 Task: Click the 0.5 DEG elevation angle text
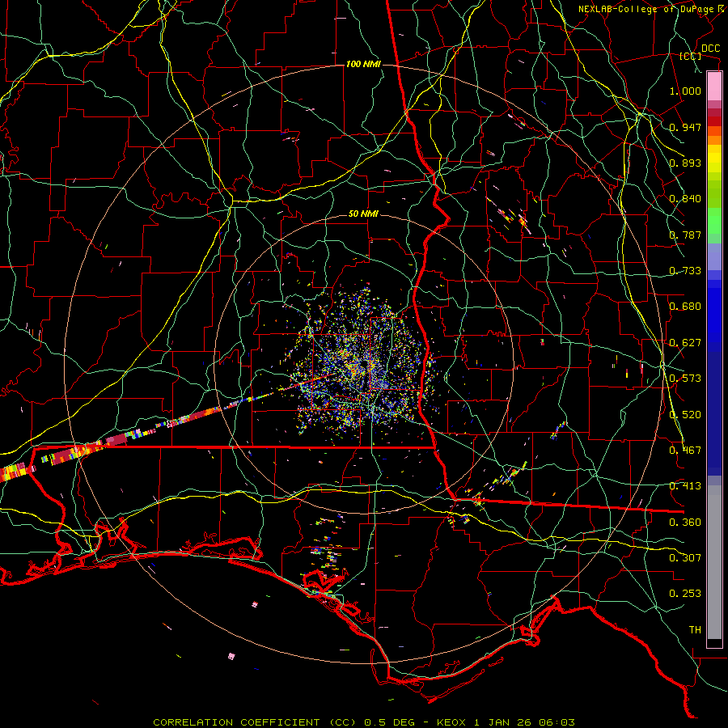point(389,722)
